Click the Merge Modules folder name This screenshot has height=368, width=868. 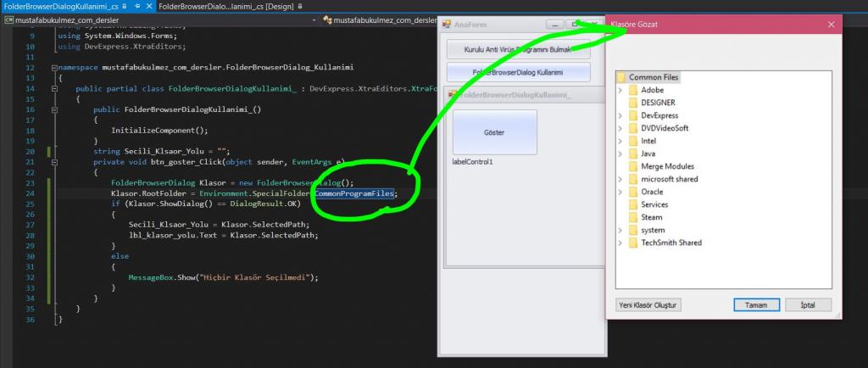pos(668,166)
